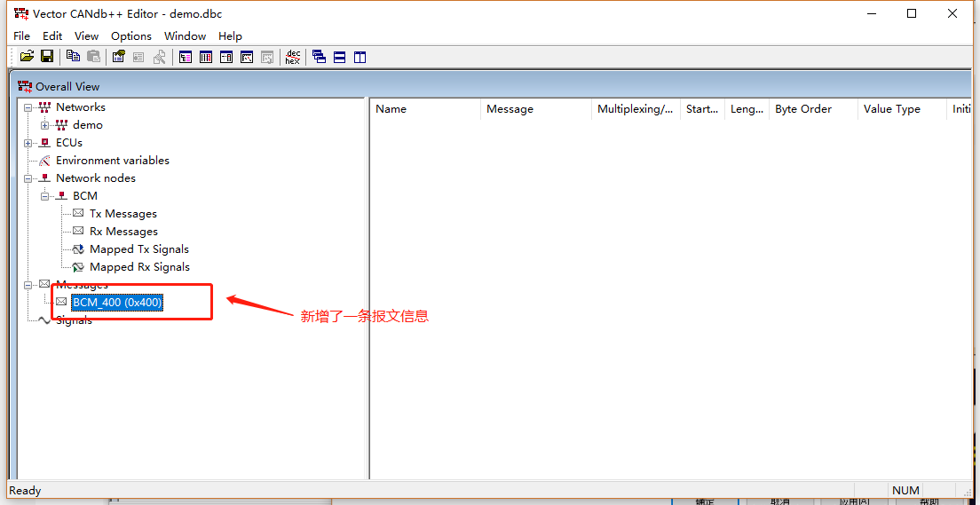Select Environment variables tree item

(x=113, y=160)
